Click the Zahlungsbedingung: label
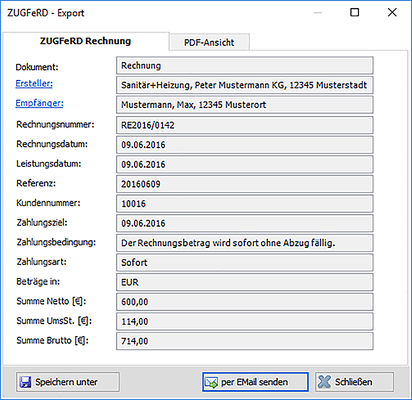This screenshot has height=400, width=412. [56, 242]
